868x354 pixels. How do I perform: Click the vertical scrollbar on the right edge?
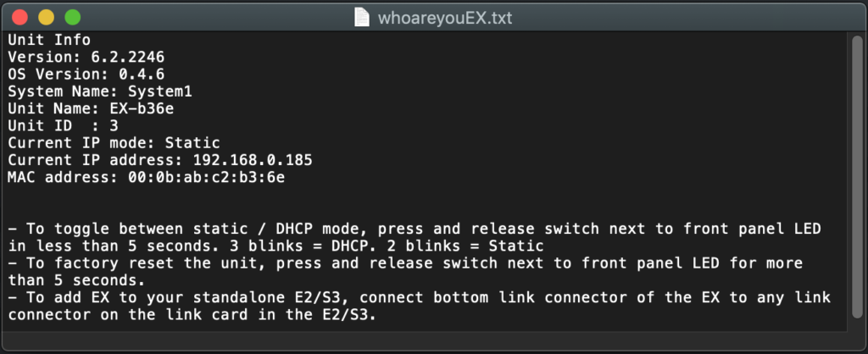tap(848, 182)
